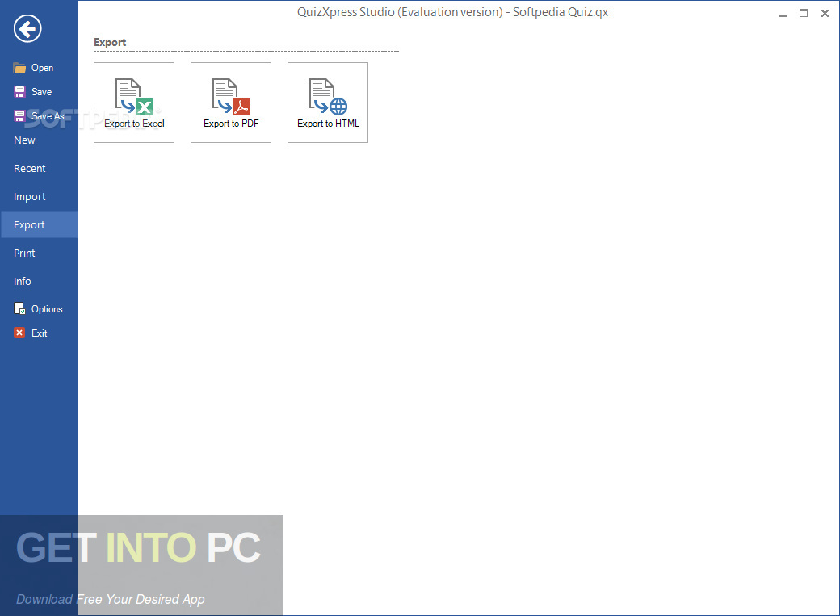Click the Open label in sidebar
840x616 pixels.
pos(42,68)
